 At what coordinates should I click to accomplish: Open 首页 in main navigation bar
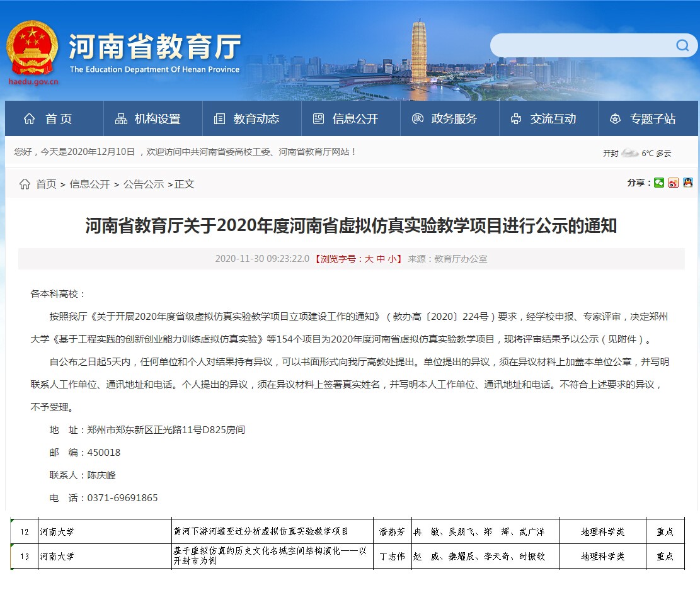[49, 119]
